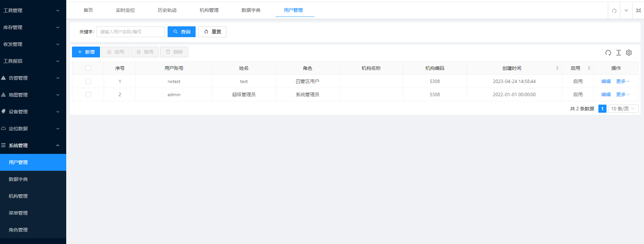Click the refresh icon in the tab bar
Screen dimensions: 644x244
coord(614,10)
